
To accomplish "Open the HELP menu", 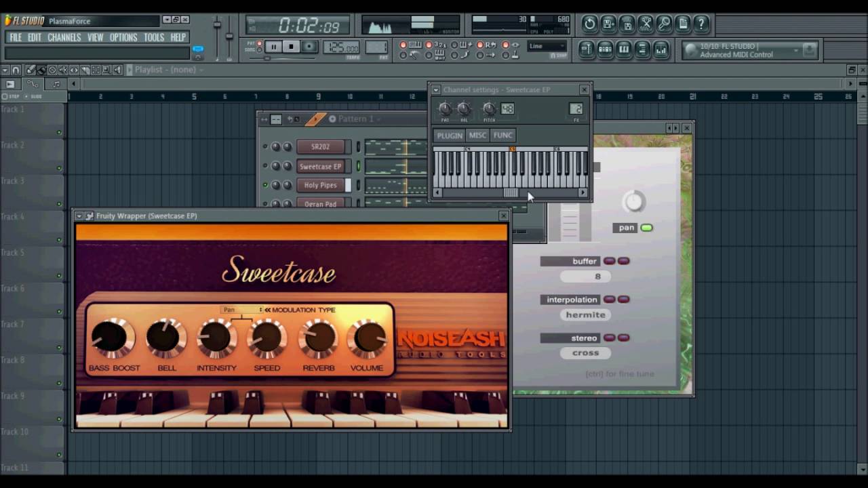I will click(178, 37).
